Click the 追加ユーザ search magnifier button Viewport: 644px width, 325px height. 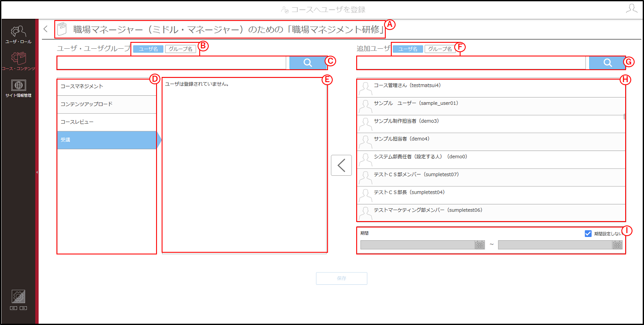[607, 63]
